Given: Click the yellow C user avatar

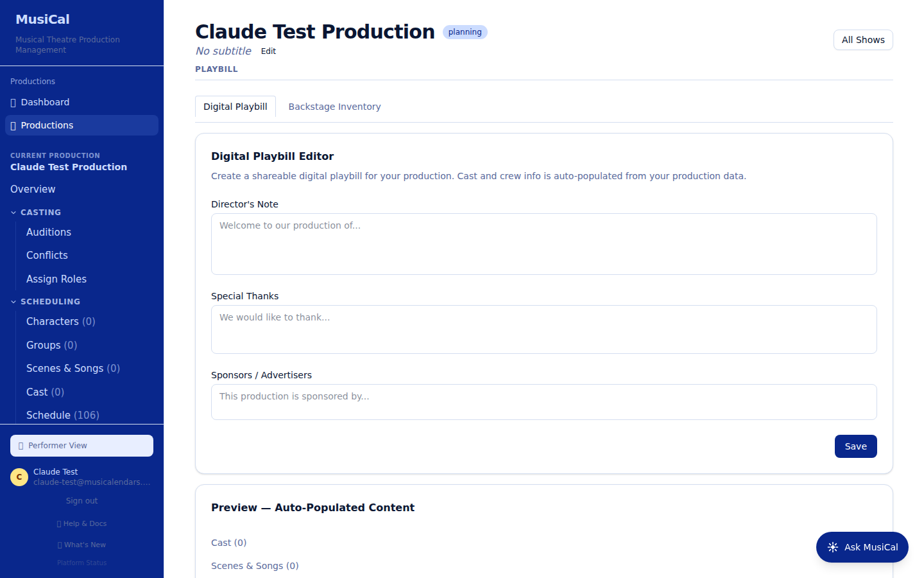Looking at the screenshot, I should [x=19, y=477].
